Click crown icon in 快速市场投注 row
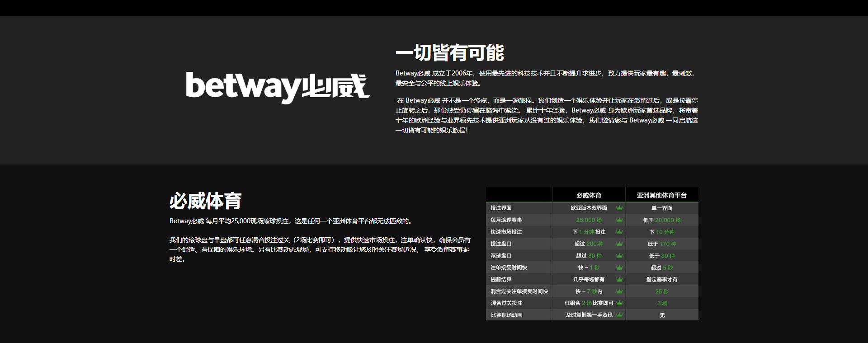868x343 pixels. pyautogui.click(x=619, y=232)
